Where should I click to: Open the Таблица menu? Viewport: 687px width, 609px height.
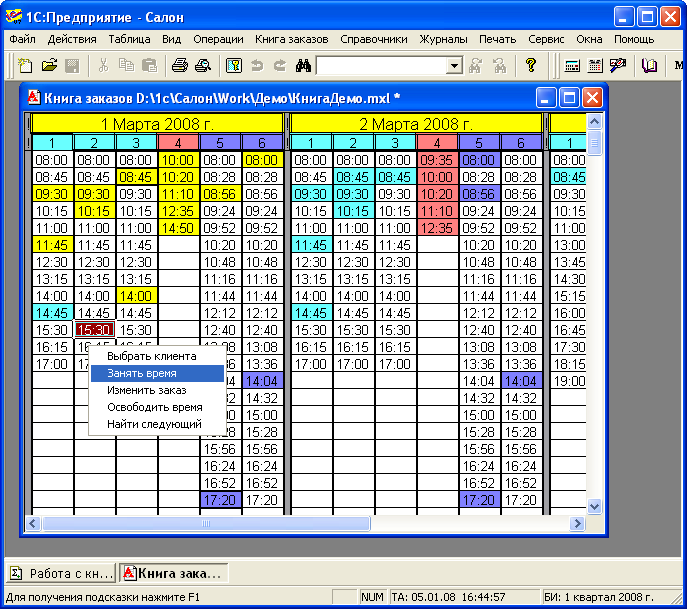tap(129, 39)
